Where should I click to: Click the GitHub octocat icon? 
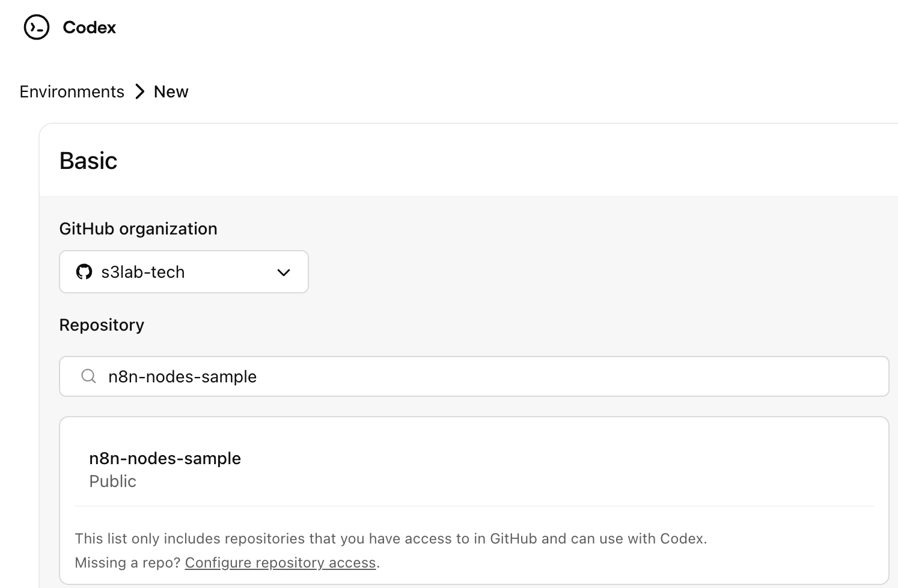click(x=84, y=272)
